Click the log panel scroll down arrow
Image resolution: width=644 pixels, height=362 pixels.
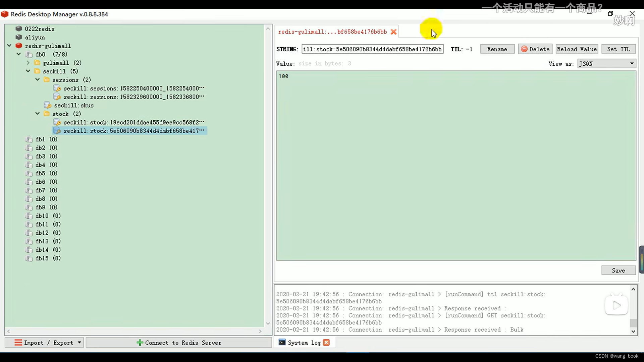(633, 331)
